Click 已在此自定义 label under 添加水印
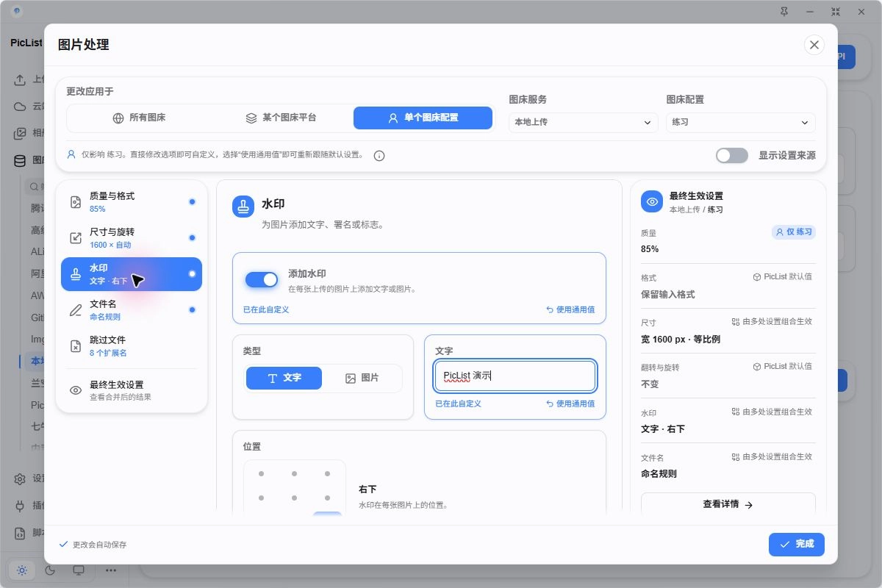882x588 pixels. coord(266,309)
